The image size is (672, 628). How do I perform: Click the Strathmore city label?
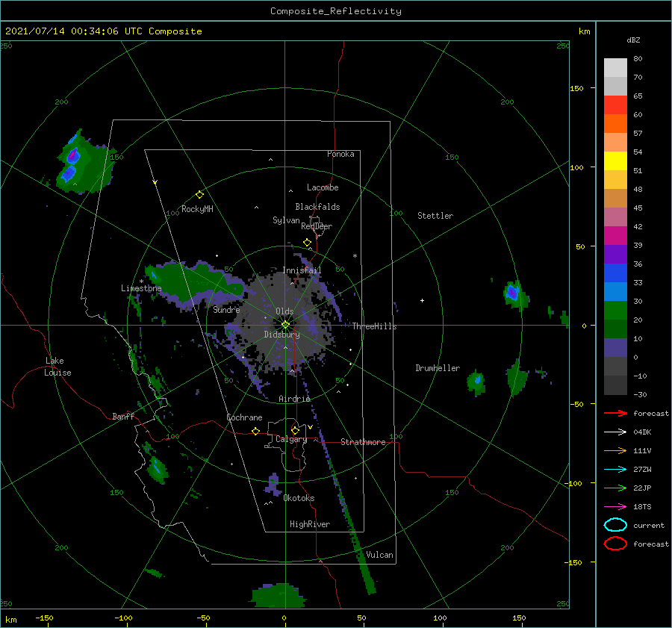pyautogui.click(x=363, y=442)
